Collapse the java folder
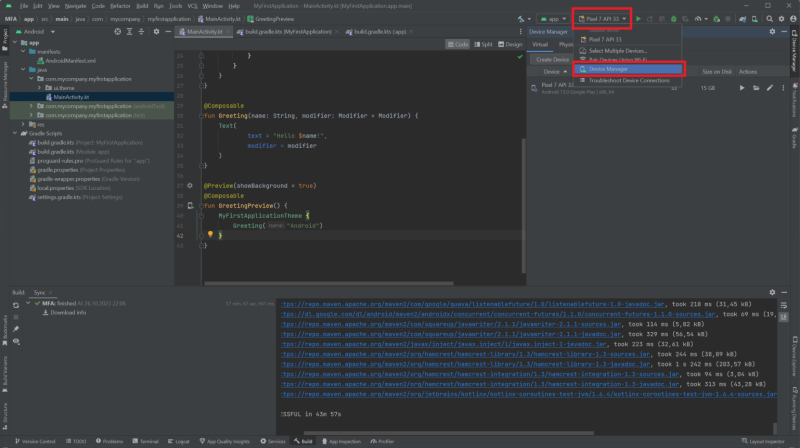 click(23, 69)
